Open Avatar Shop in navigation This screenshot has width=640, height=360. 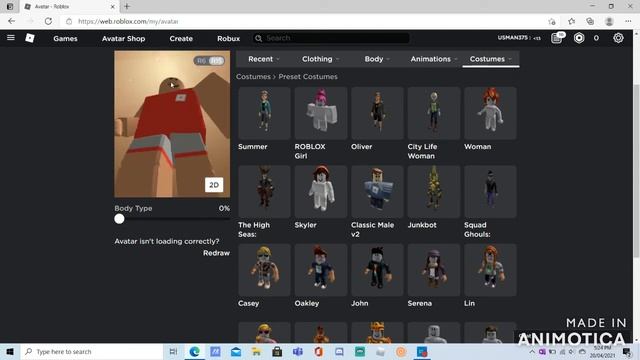click(123, 38)
